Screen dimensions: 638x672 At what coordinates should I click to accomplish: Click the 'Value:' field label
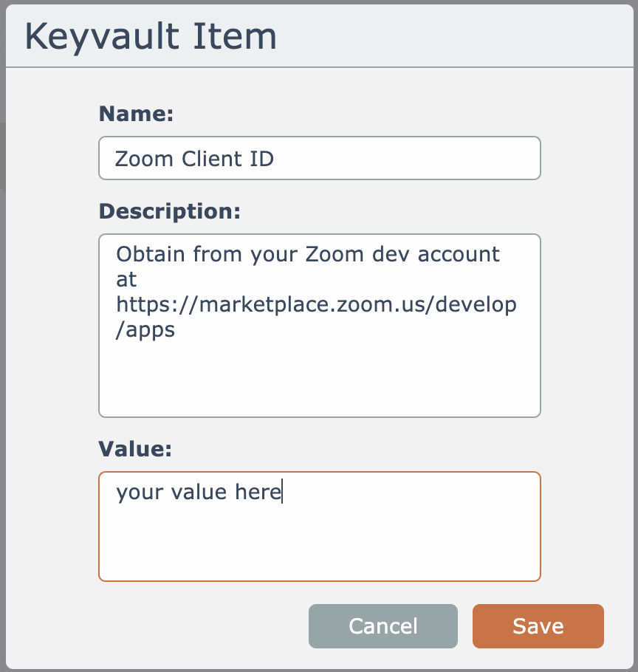[x=135, y=448]
